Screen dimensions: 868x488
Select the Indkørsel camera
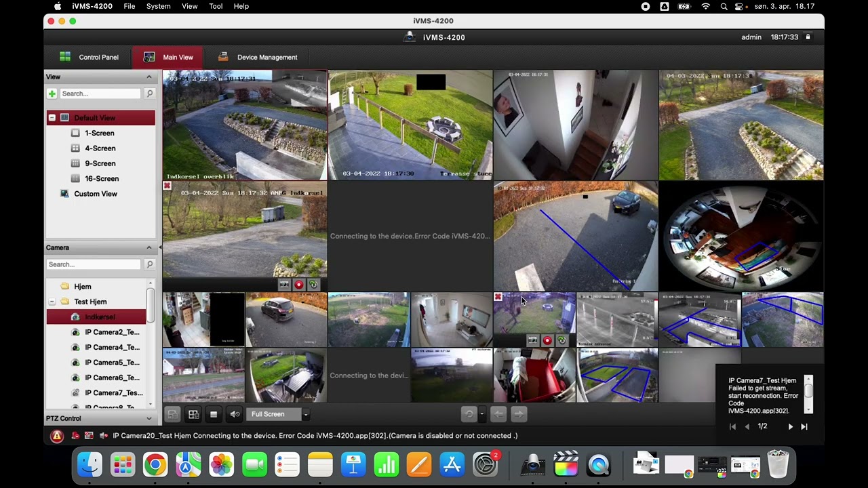tap(100, 317)
